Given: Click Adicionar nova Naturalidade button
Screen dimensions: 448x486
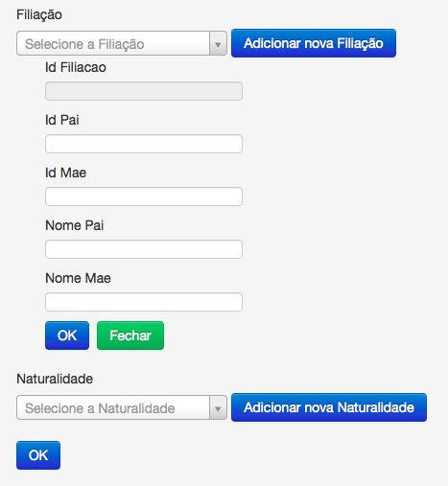Looking at the screenshot, I should pyautogui.click(x=329, y=407).
